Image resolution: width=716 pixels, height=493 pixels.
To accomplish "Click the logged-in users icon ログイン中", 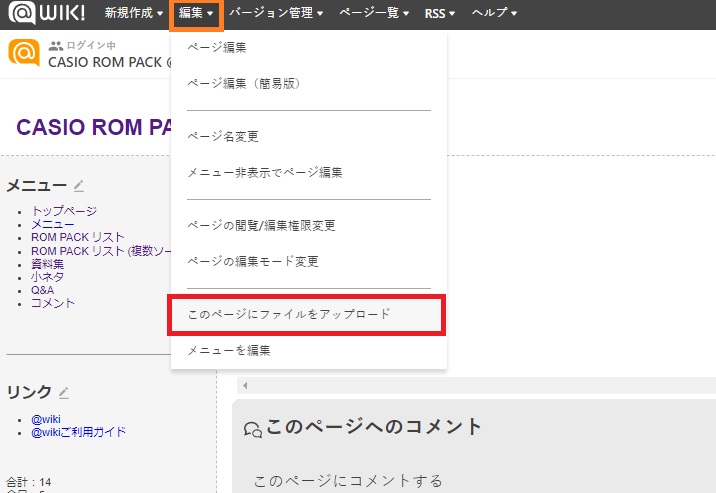I will [56, 45].
